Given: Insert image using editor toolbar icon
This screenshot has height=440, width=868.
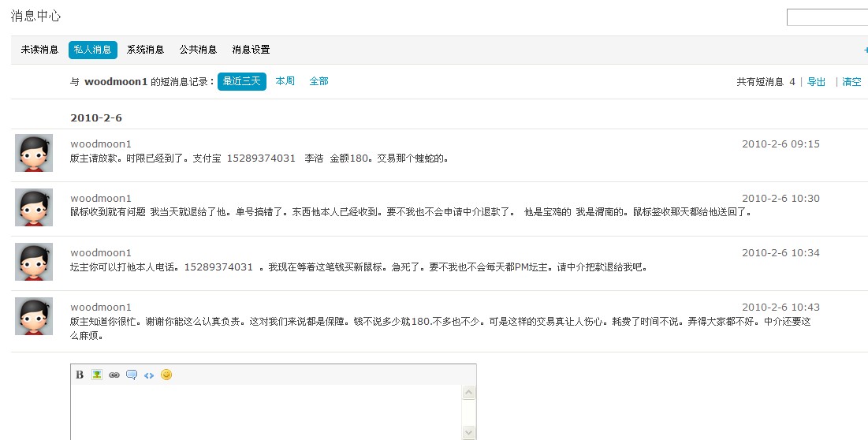Looking at the screenshot, I should pyautogui.click(x=97, y=375).
